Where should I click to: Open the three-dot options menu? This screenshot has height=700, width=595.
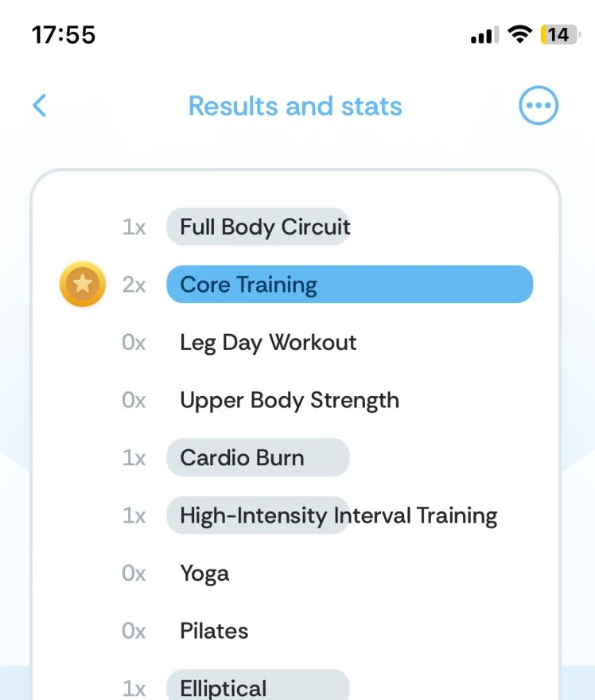tap(539, 105)
